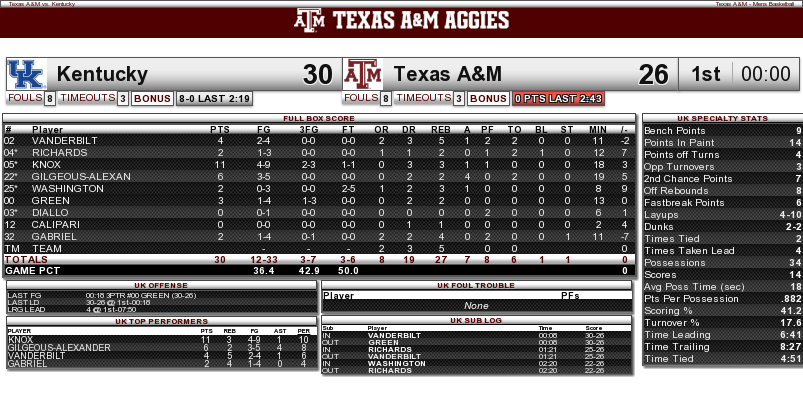Click the UK FOUL TROUBLE panel header
This screenshot has width=803, height=396.
coord(476,285)
